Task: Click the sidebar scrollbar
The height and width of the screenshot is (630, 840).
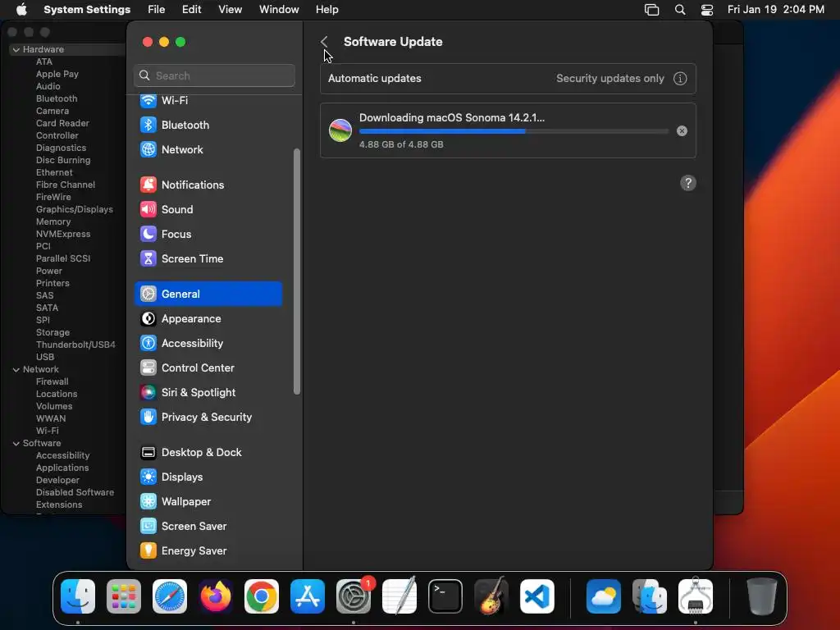Action: tap(297, 272)
